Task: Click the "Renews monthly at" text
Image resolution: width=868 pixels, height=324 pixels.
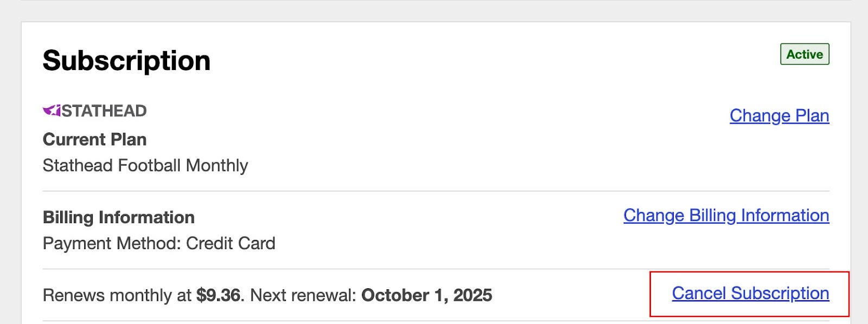Action: pos(117,295)
